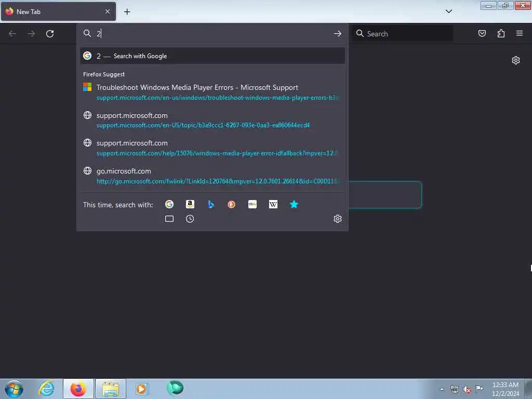Click the toolbar Search box
The width and height of the screenshot is (532, 399).
[x=403, y=34]
